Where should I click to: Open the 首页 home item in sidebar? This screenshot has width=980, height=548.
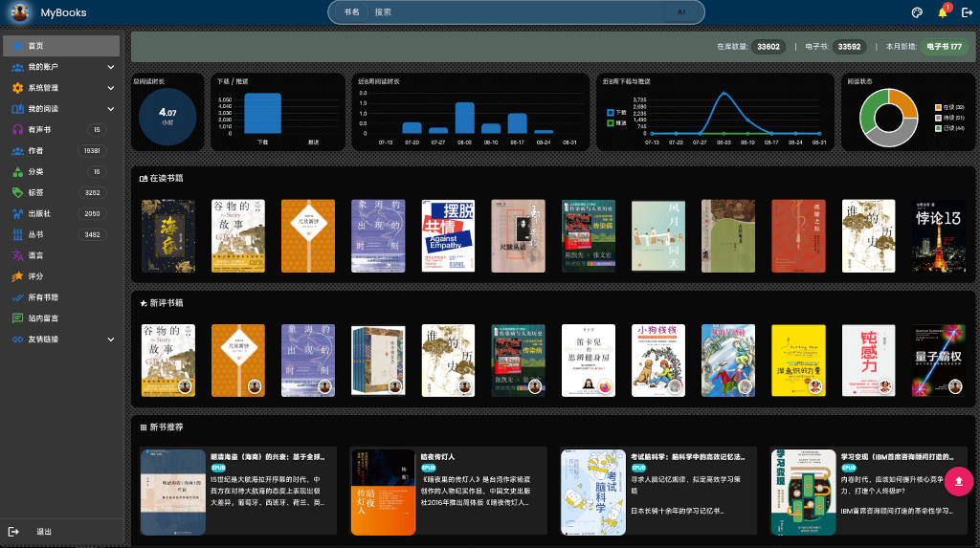pyautogui.click(x=61, y=46)
